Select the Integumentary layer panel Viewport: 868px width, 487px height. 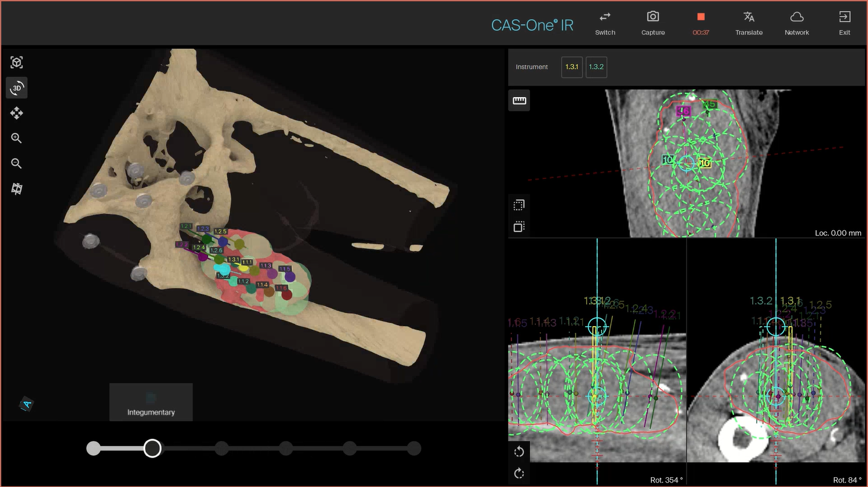(x=151, y=402)
